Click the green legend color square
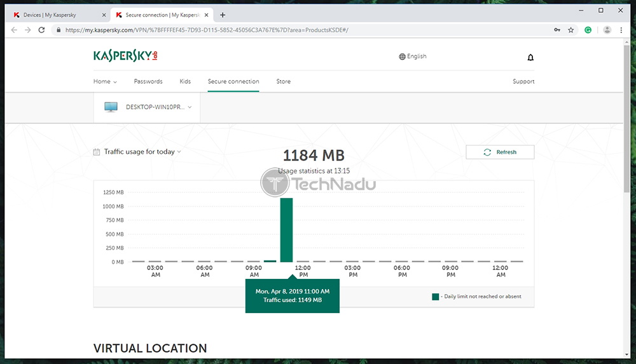 click(x=435, y=297)
